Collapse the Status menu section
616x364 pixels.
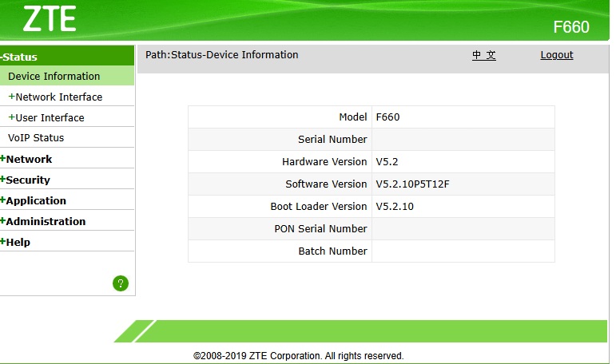[x=19, y=57]
